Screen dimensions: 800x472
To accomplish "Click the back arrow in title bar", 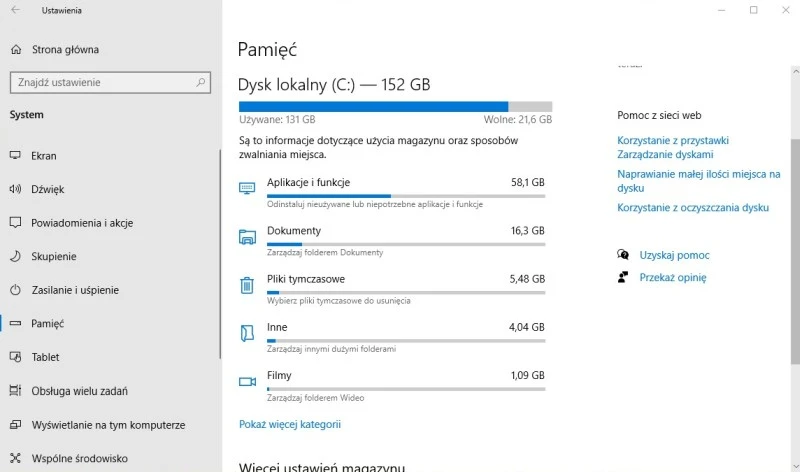I will 15,11.
